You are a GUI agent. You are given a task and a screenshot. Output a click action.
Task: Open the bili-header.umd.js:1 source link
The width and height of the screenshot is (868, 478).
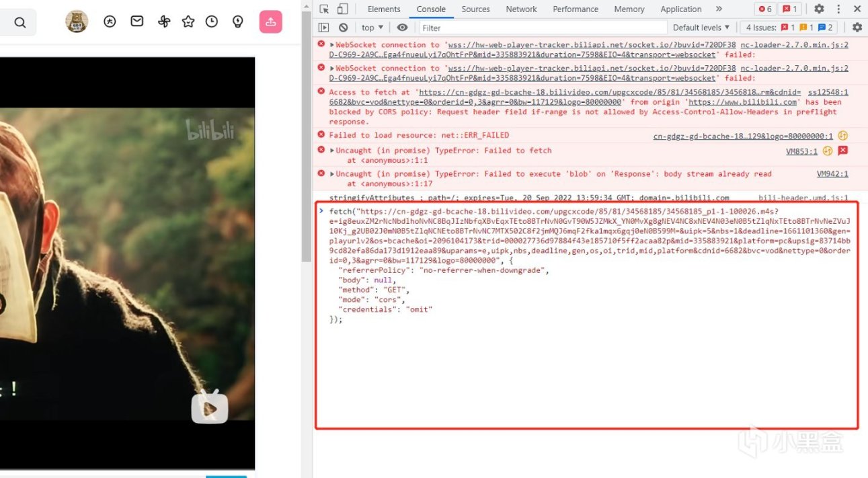tap(803, 198)
